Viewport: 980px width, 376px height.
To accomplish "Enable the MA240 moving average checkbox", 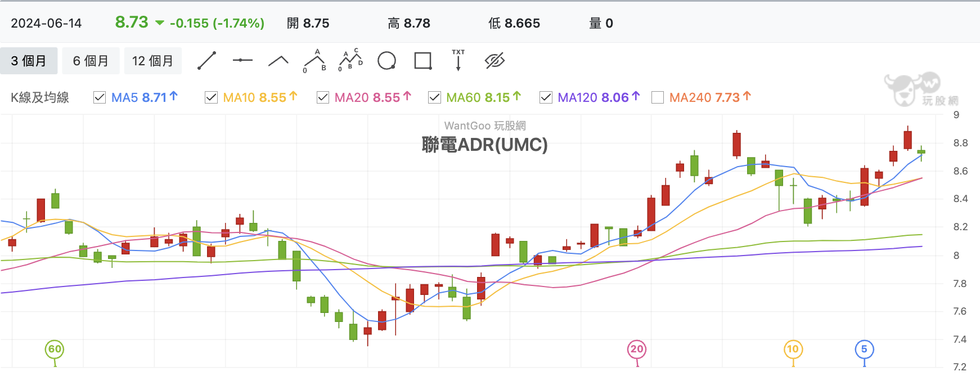I will click(657, 97).
